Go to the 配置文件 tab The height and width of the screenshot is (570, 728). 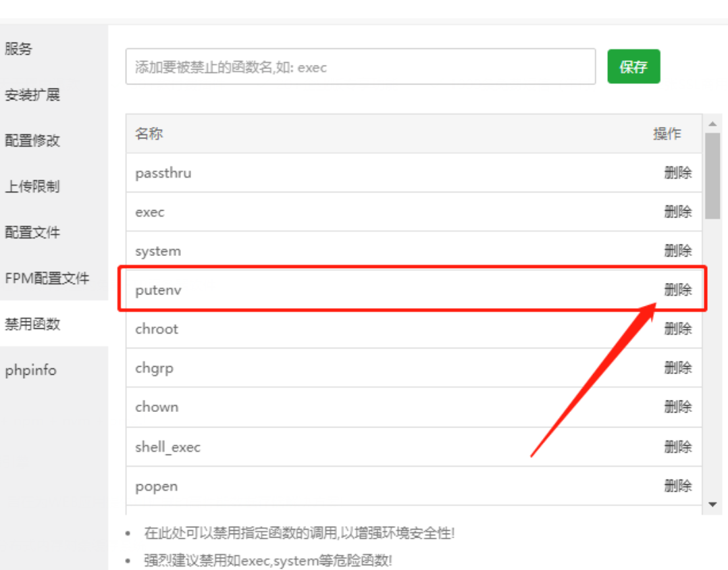point(32,232)
